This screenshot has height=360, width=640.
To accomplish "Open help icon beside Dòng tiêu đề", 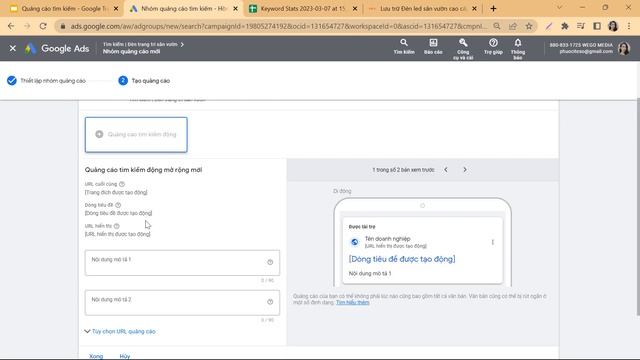I will coord(118,205).
